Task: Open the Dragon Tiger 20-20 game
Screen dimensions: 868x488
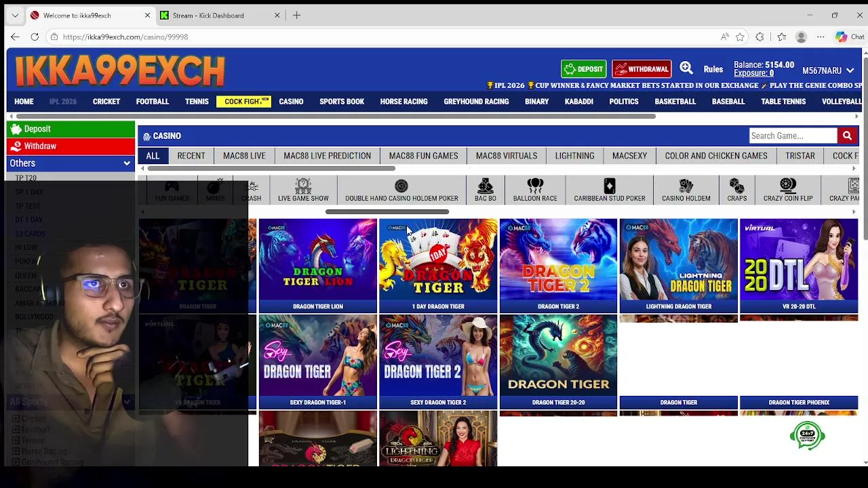Action: [558, 362]
